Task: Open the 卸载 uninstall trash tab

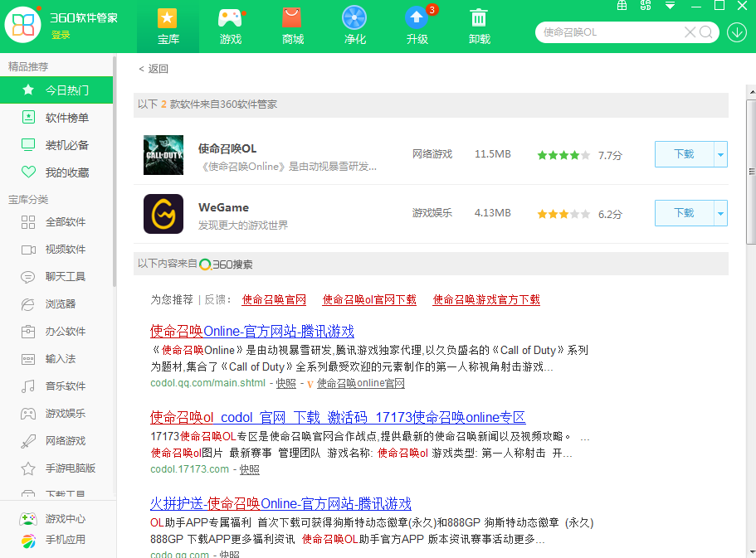Action: pyautogui.click(x=480, y=27)
